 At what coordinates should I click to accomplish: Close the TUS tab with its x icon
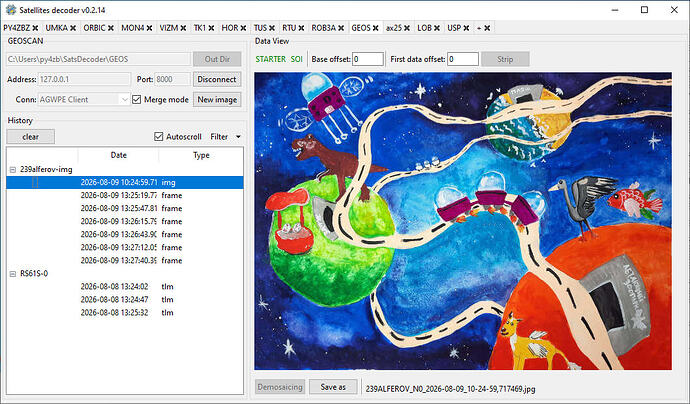click(272, 28)
